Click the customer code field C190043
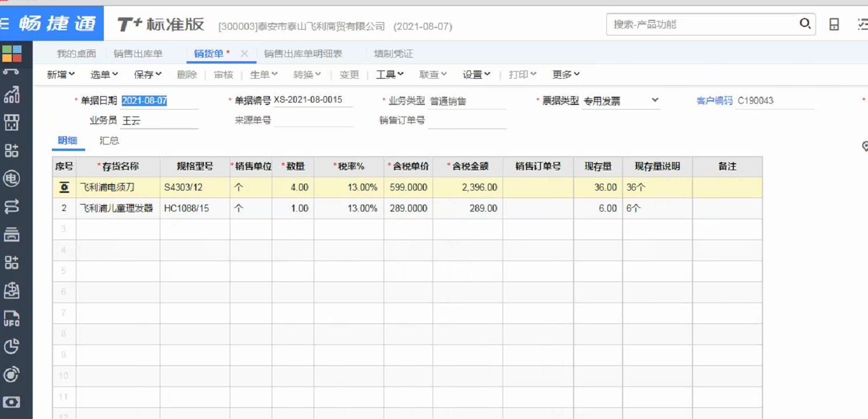The image size is (868, 419). 775,101
